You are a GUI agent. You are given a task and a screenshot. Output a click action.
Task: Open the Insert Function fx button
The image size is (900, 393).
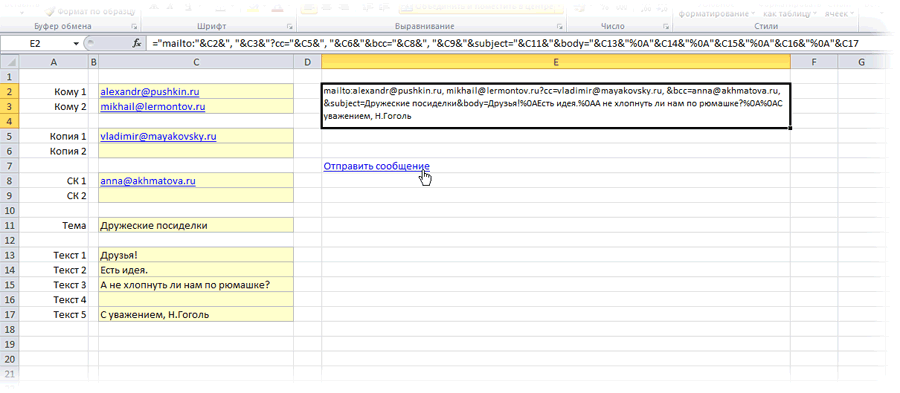point(137,44)
